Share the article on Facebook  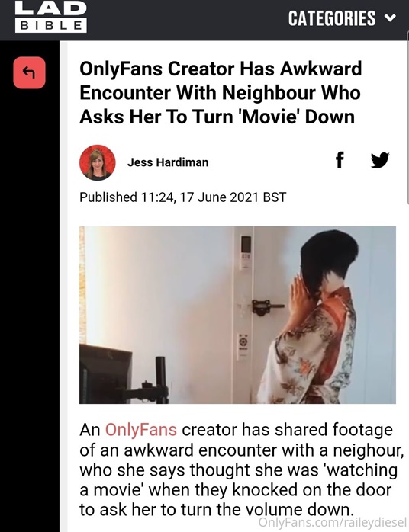(x=340, y=160)
